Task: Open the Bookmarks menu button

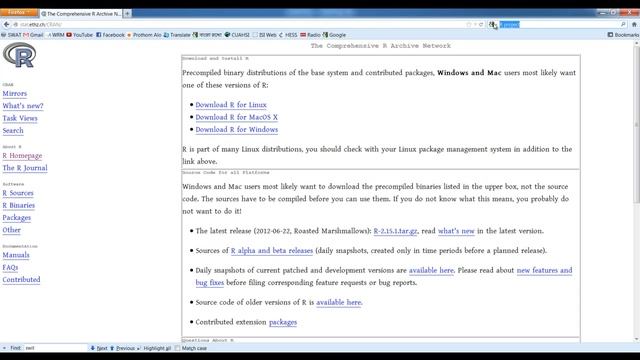Action: tap(623, 35)
